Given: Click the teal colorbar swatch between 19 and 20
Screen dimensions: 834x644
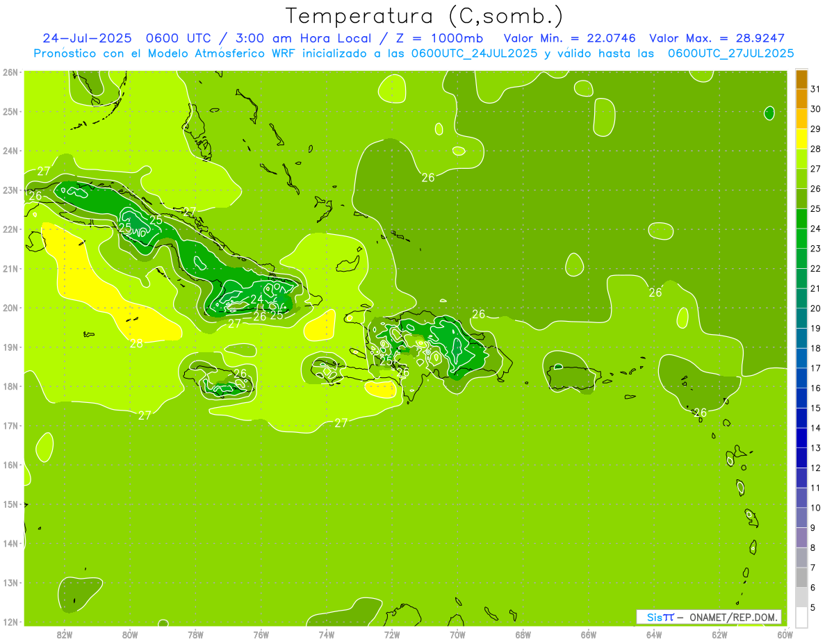Looking at the screenshot, I should pos(801,319).
